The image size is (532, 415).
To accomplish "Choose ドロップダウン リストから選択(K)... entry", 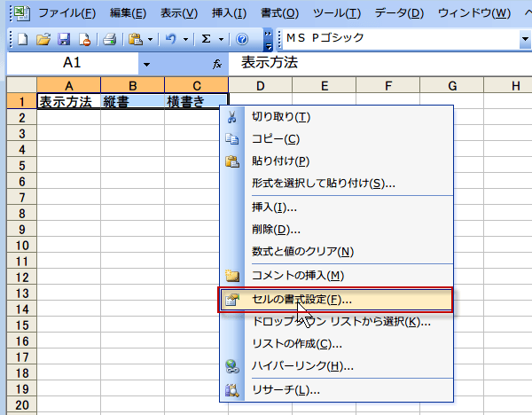I will pos(337,321).
